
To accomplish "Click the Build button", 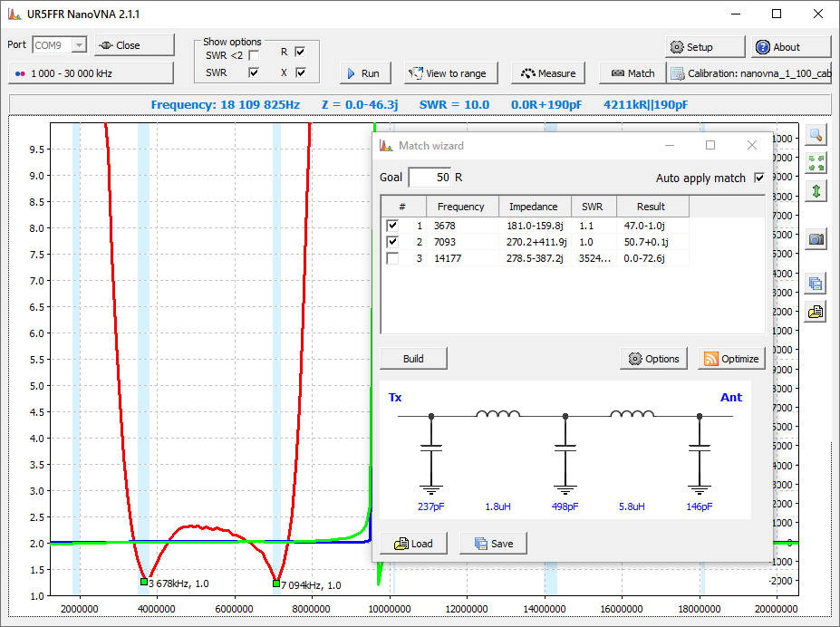I will point(413,359).
